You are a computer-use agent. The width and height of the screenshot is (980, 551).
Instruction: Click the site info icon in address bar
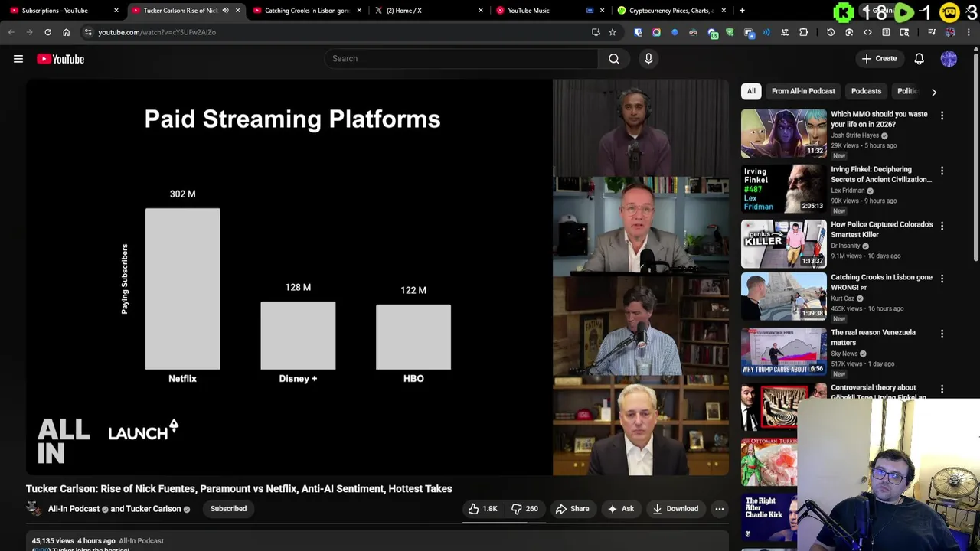[x=88, y=32]
